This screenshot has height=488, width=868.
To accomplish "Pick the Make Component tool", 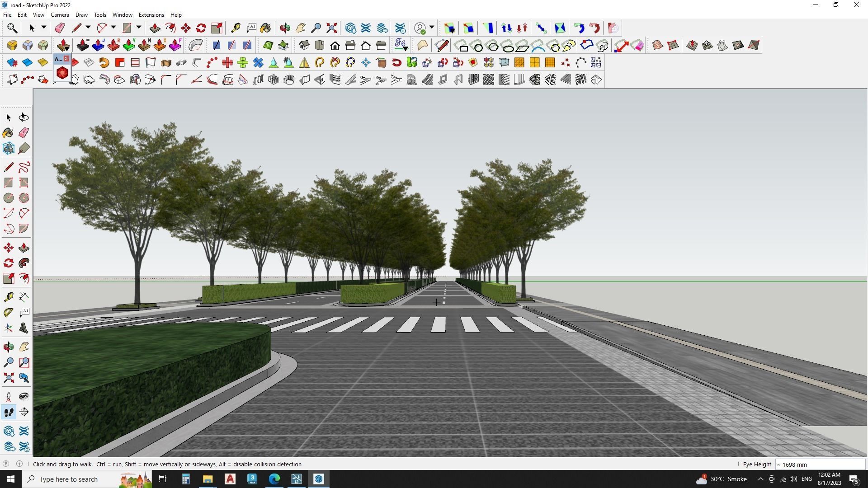I will coord(9,148).
